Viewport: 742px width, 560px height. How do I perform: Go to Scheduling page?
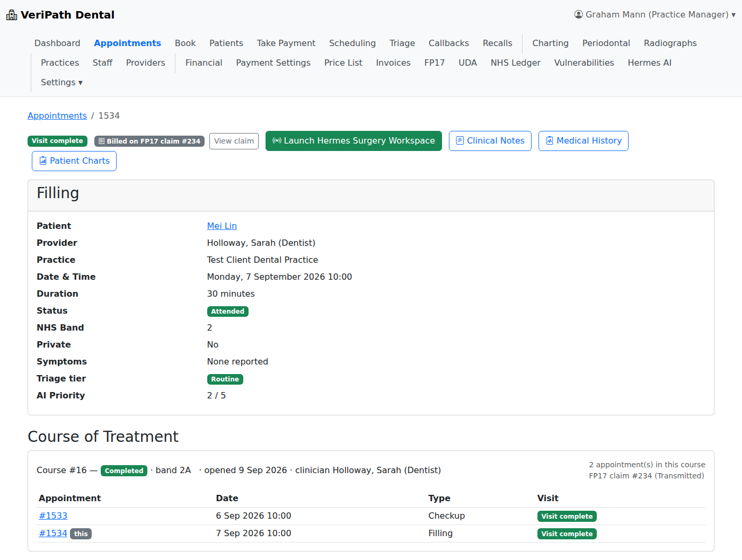(352, 43)
